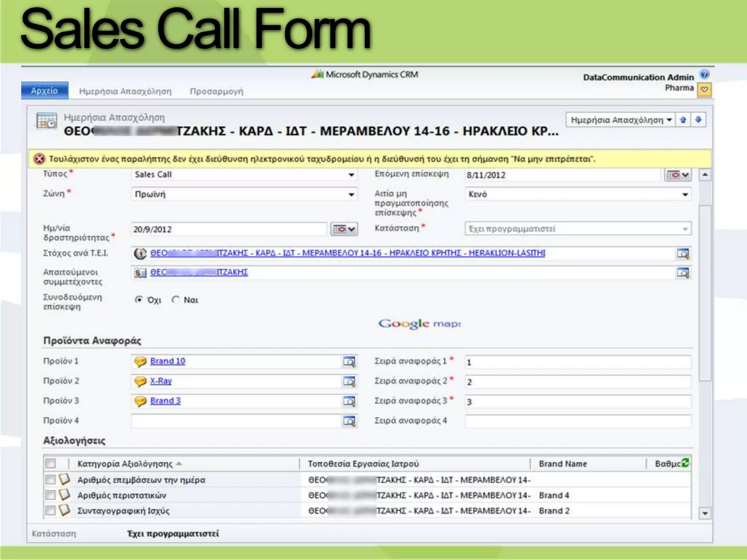This screenshot has height=560, width=747.
Task: Click Brand 2 cell in evaluations grid
Action: (x=554, y=511)
